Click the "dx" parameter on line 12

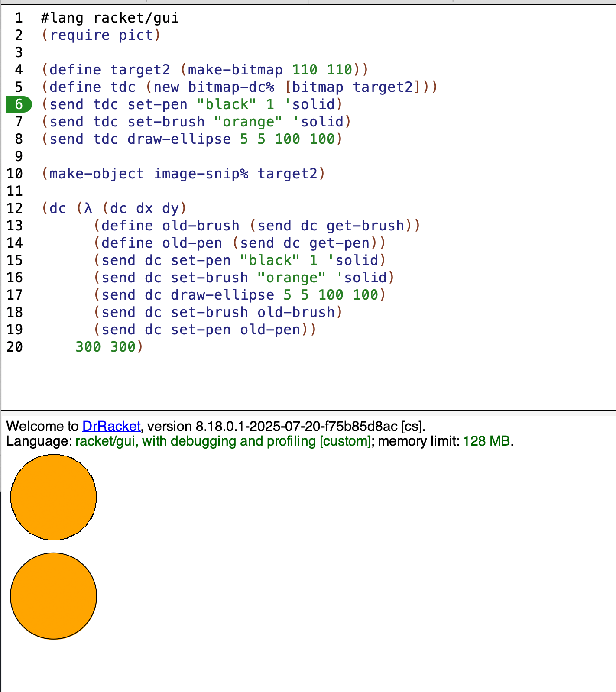[x=144, y=208]
